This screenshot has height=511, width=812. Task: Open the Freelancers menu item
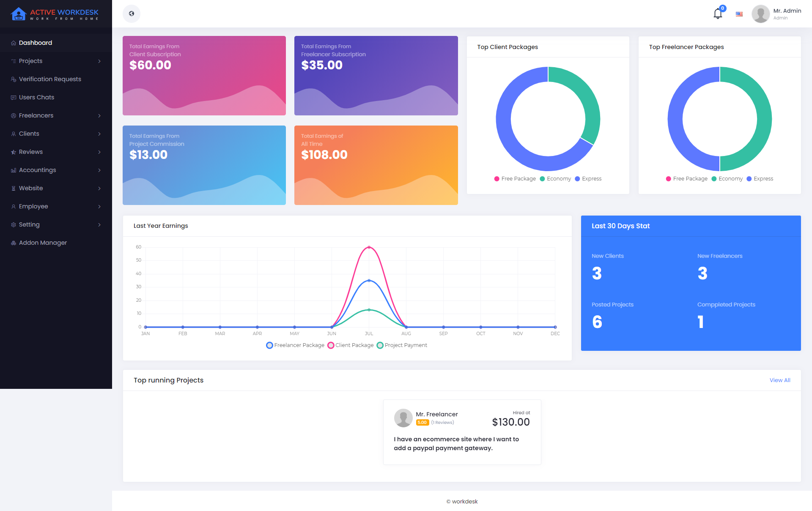pyautogui.click(x=36, y=115)
